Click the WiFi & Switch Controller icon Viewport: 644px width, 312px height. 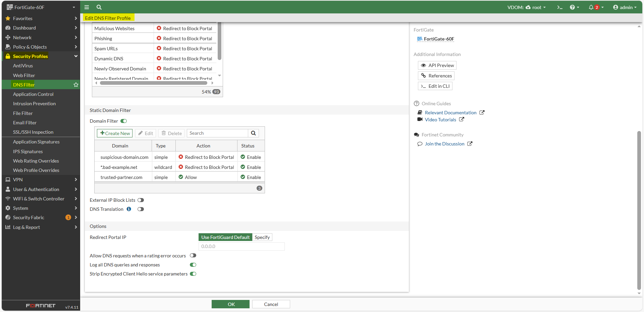click(8, 199)
